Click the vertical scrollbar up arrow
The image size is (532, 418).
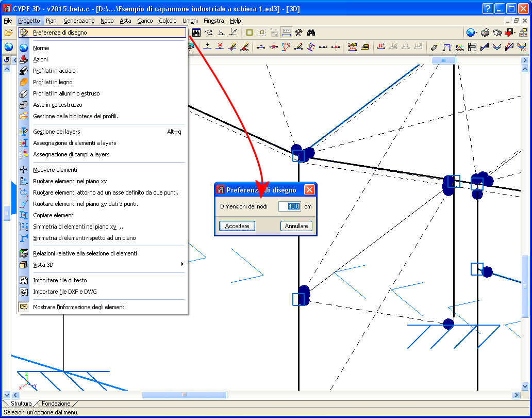[x=525, y=69]
